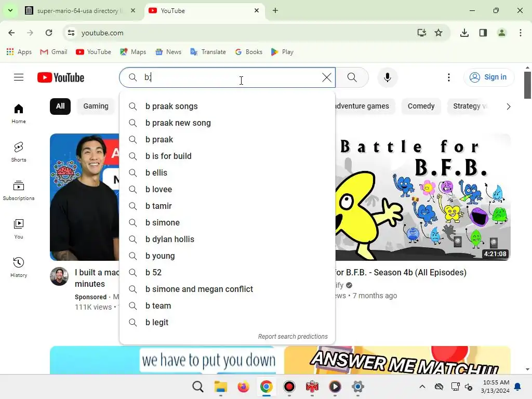The width and height of the screenshot is (532, 399).
Task: Choose suggestion 'b lovee'
Action: coord(227,189)
